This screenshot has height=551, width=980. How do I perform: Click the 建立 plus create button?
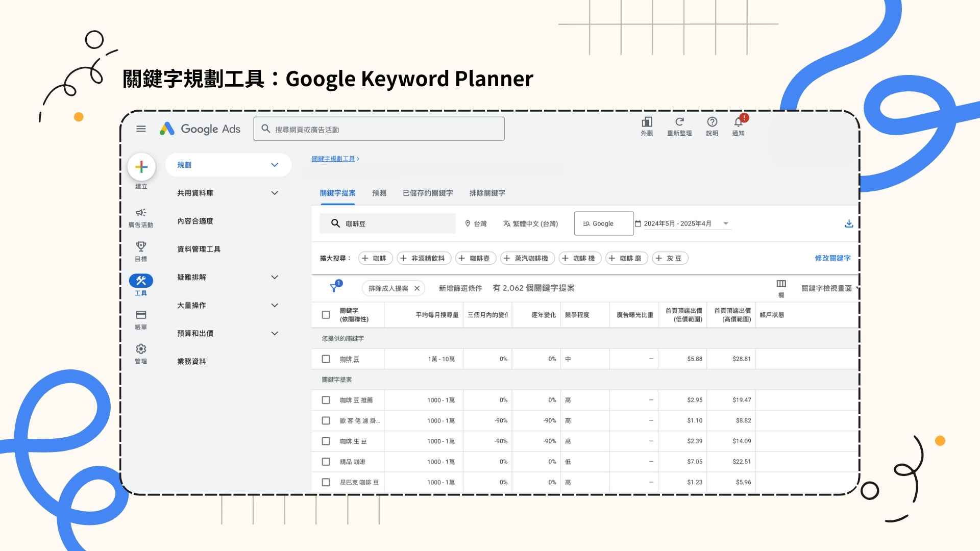(x=141, y=167)
